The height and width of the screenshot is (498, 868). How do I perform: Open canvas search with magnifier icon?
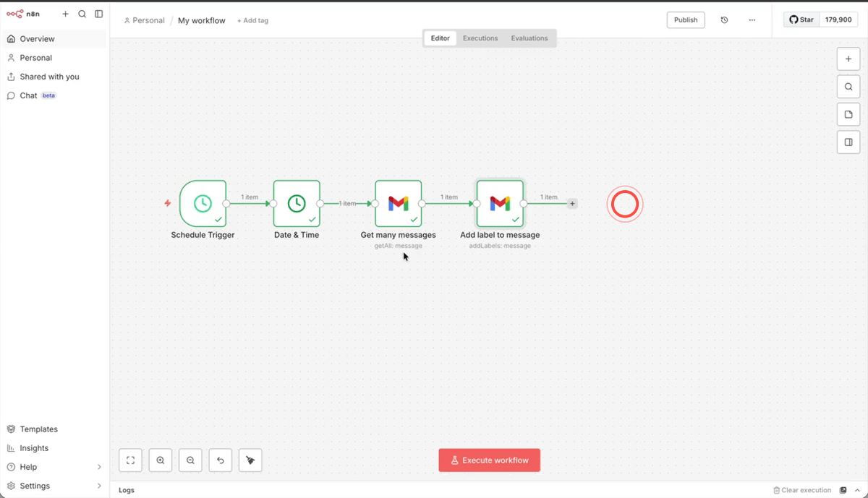pos(848,86)
